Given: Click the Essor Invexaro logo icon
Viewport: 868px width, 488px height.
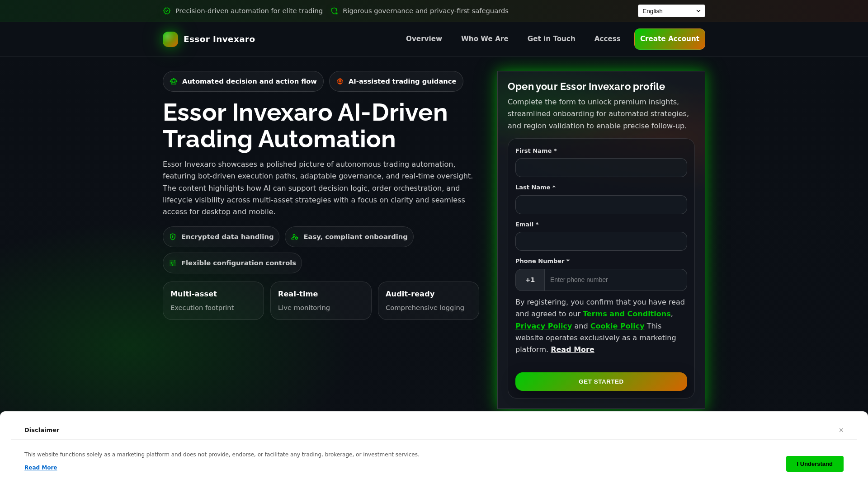Looking at the screenshot, I should 170,39.
